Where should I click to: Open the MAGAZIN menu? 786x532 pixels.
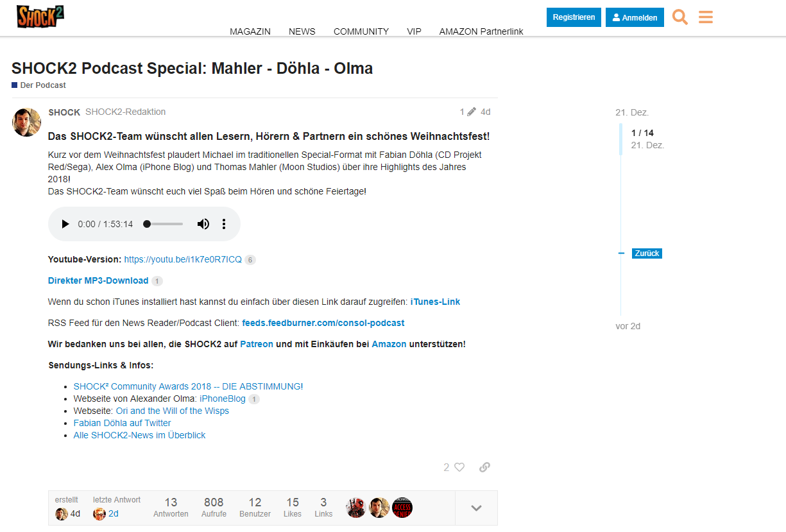(x=250, y=31)
